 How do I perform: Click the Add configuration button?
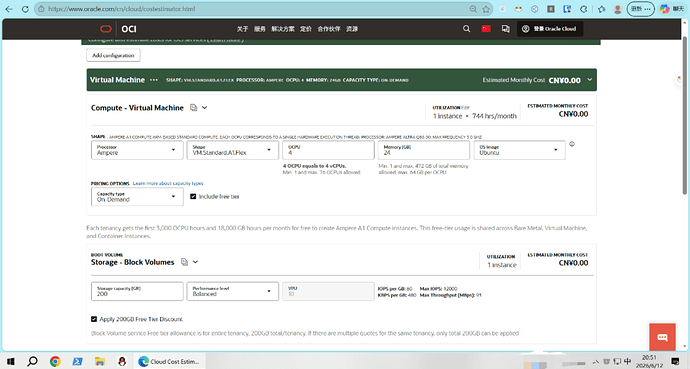(113, 55)
